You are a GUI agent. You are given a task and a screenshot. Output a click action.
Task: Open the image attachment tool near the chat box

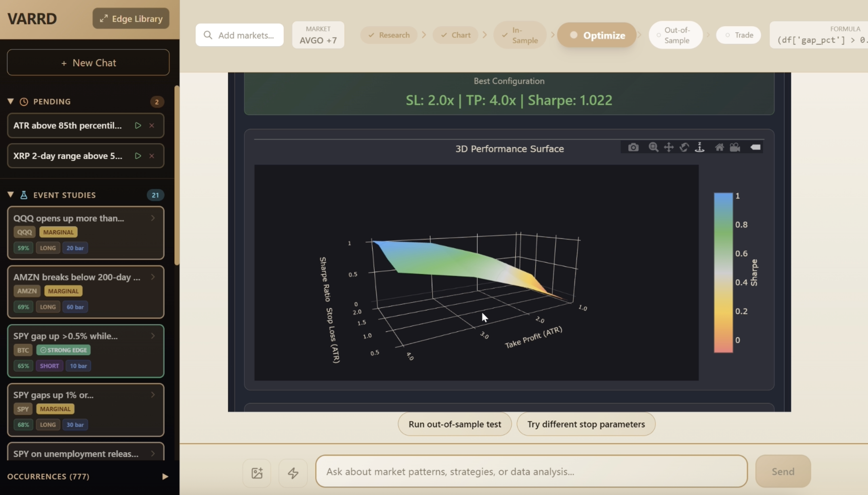(256, 473)
